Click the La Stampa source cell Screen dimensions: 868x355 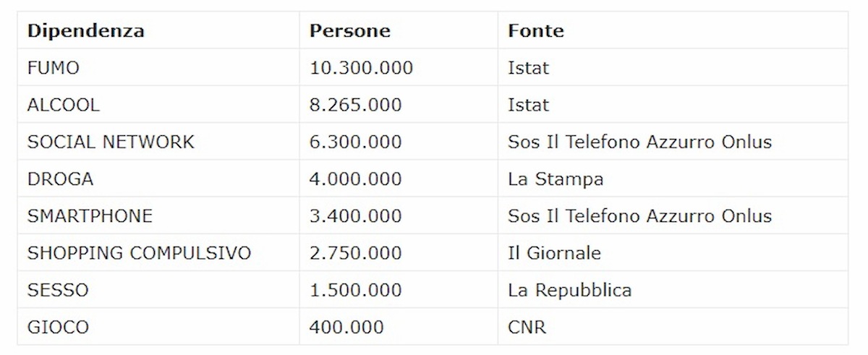pos(555,179)
